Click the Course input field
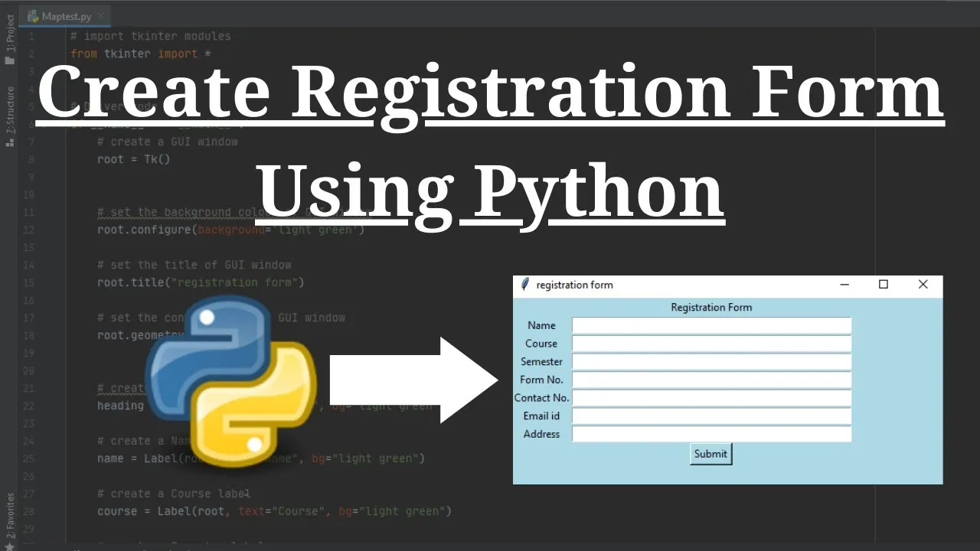Viewport: 980px width, 551px height. (711, 344)
